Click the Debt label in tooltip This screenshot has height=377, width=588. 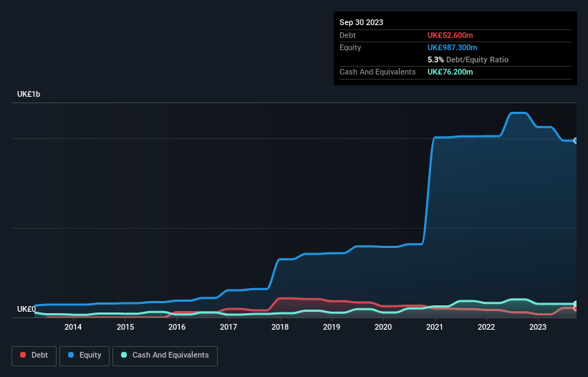tap(347, 35)
